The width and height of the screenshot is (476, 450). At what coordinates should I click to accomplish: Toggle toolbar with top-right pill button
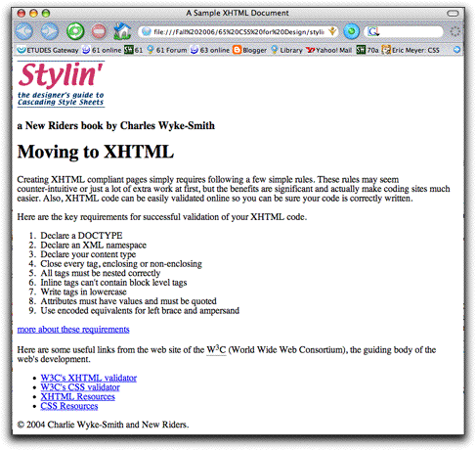point(453,14)
